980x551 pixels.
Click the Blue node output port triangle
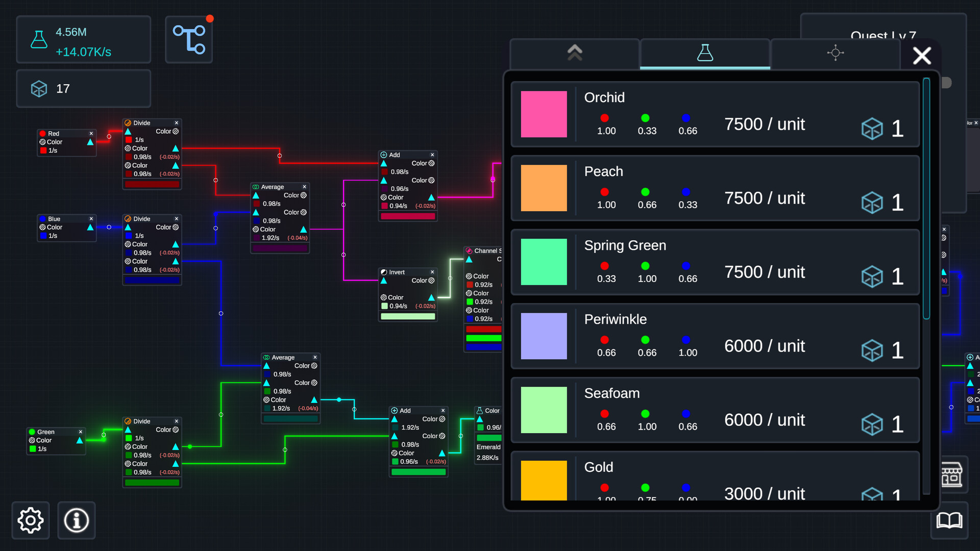click(90, 227)
